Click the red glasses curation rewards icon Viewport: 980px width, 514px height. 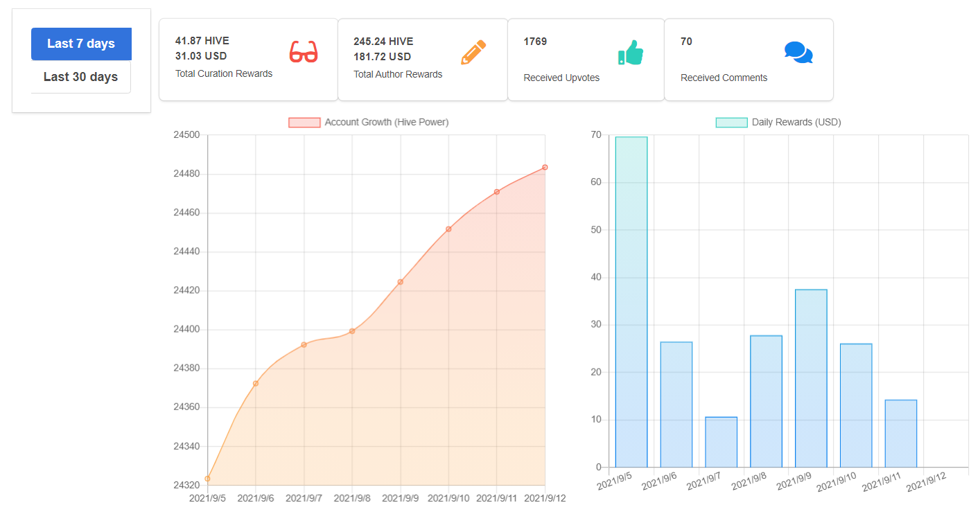(303, 52)
